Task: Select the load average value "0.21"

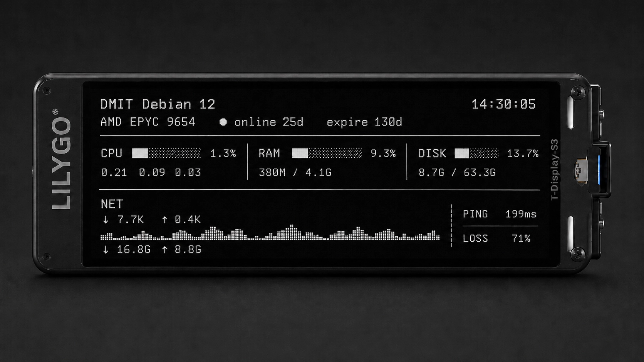Action: point(114,173)
